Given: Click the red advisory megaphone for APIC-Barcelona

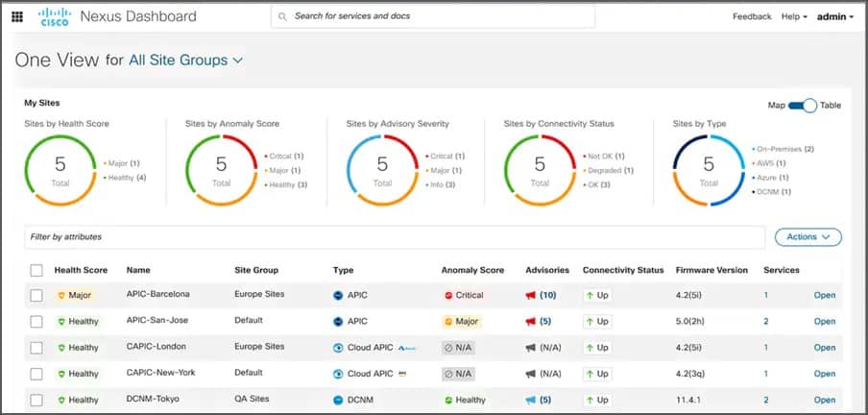Looking at the screenshot, I should click(530, 295).
